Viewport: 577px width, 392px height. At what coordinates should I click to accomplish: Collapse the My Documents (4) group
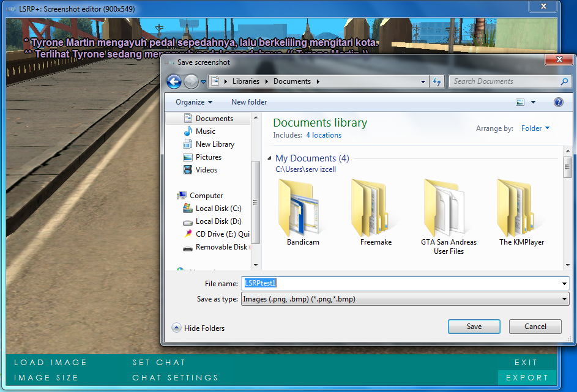269,158
